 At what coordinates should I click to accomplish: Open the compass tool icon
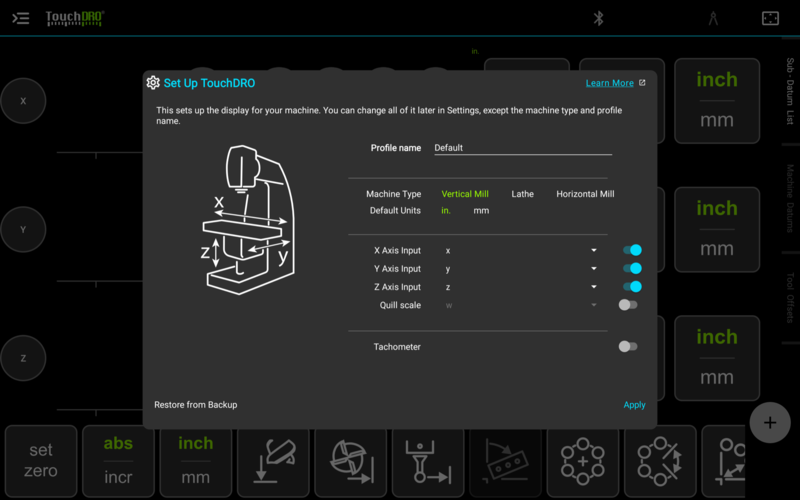713,18
